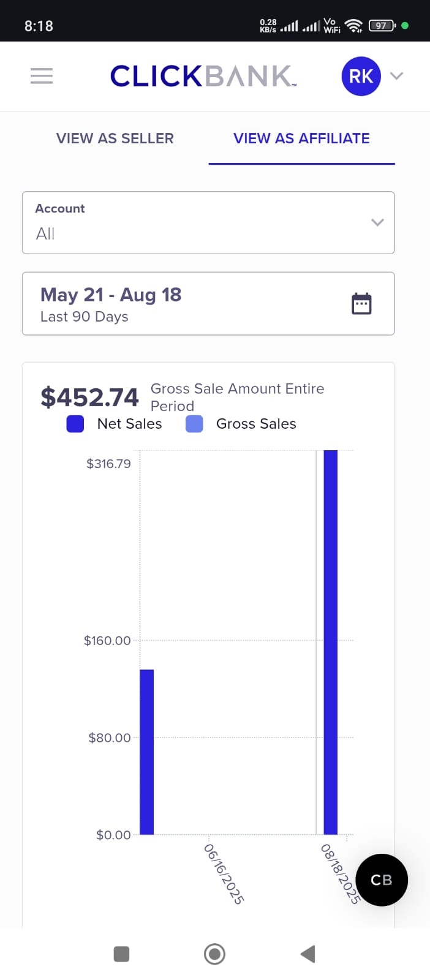Open the hamburger navigation menu

pyautogui.click(x=42, y=76)
